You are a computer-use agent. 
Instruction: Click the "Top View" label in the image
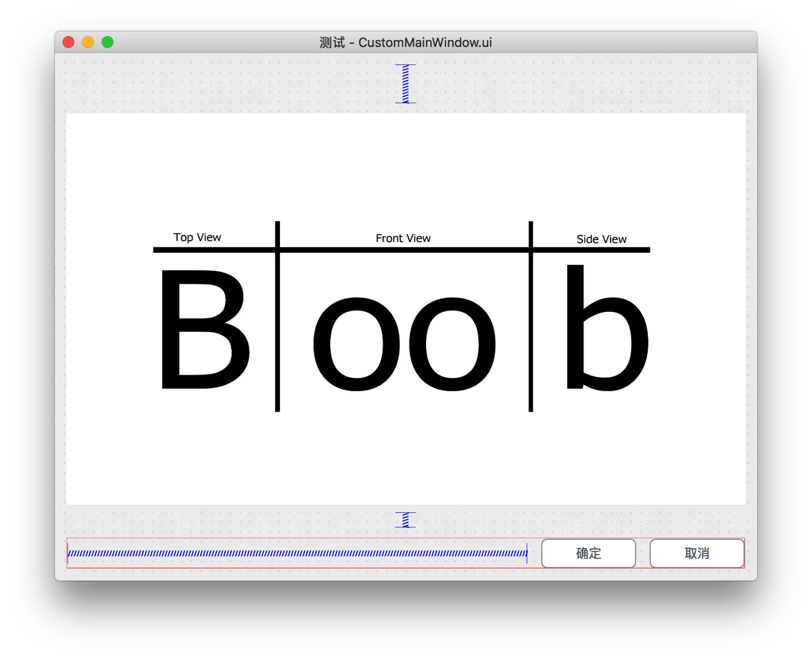pos(197,237)
